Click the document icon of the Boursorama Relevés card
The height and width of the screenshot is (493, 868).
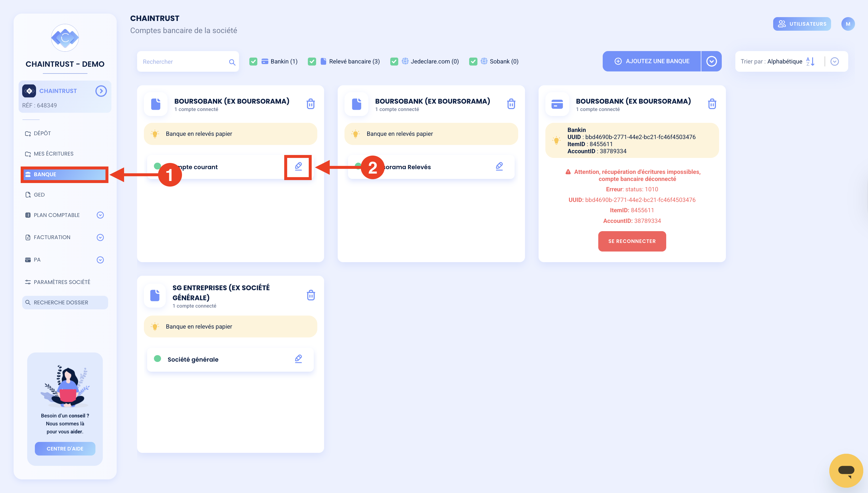(x=356, y=104)
